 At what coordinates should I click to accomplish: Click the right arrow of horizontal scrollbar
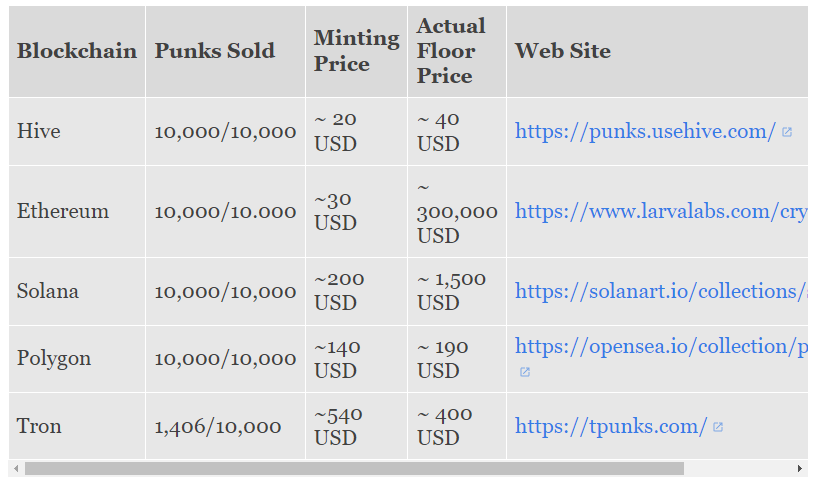pyautogui.click(x=800, y=468)
